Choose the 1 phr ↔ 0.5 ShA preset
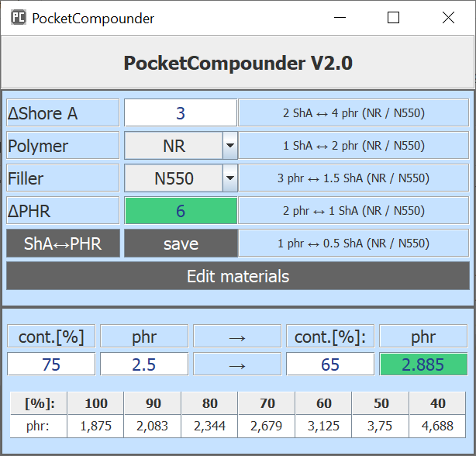This screenshot has height=456, width=476. click(x=353, y=244)
